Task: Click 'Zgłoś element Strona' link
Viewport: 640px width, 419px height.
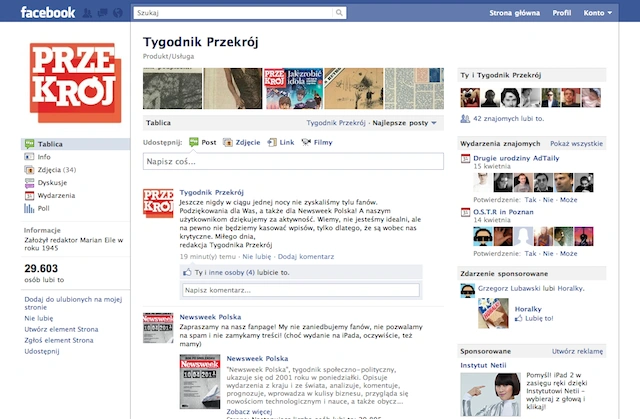Action: [x=59, y=340]
